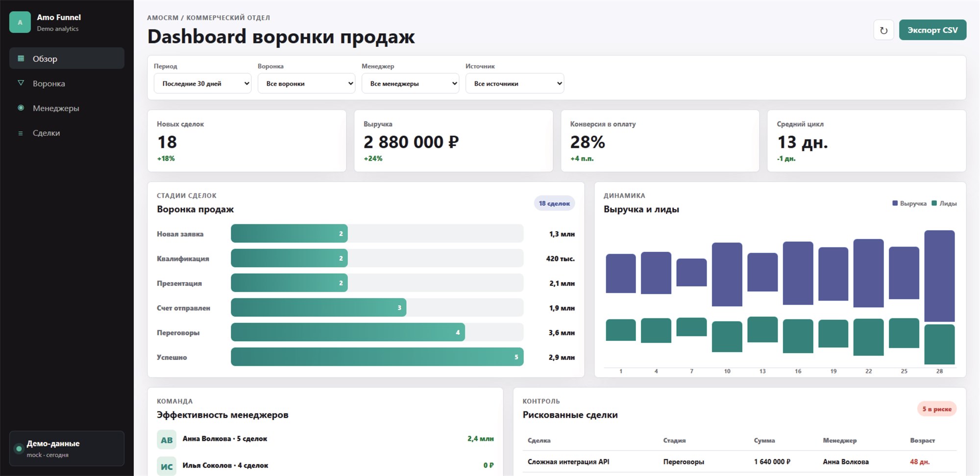Click the Сложная интеграция API deal
This screenshot has width=980, height=476.
coord(568,462)
